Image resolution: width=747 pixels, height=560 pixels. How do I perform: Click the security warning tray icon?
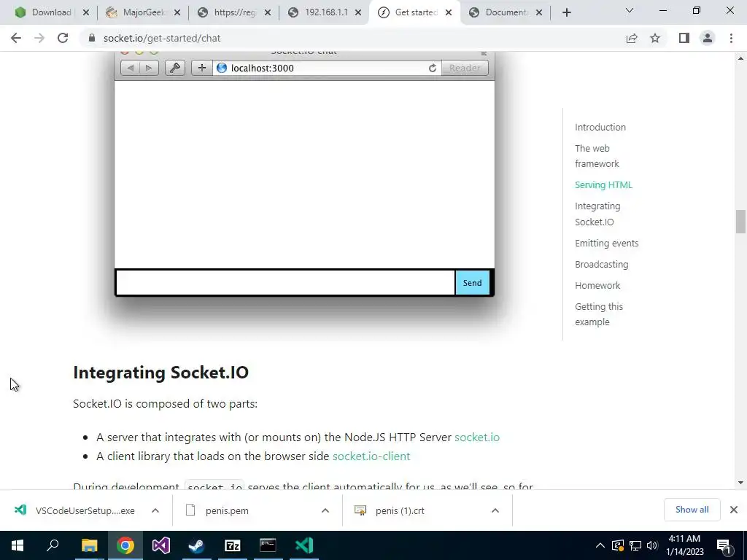[x=618, y=545]
